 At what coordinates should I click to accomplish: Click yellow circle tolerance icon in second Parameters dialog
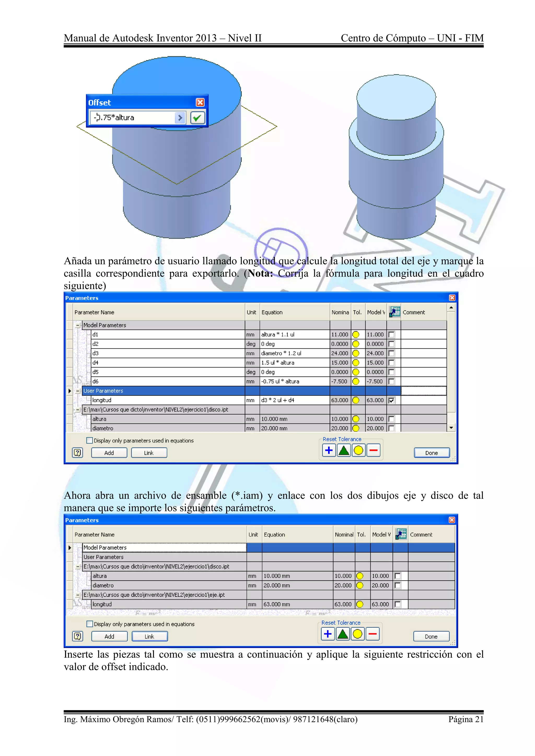357,634
